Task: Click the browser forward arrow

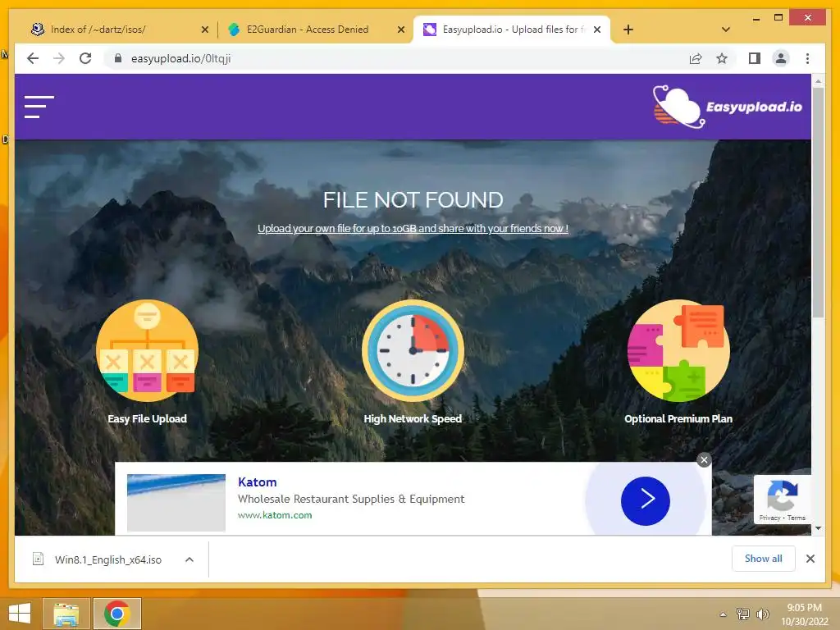Action: 59,58
